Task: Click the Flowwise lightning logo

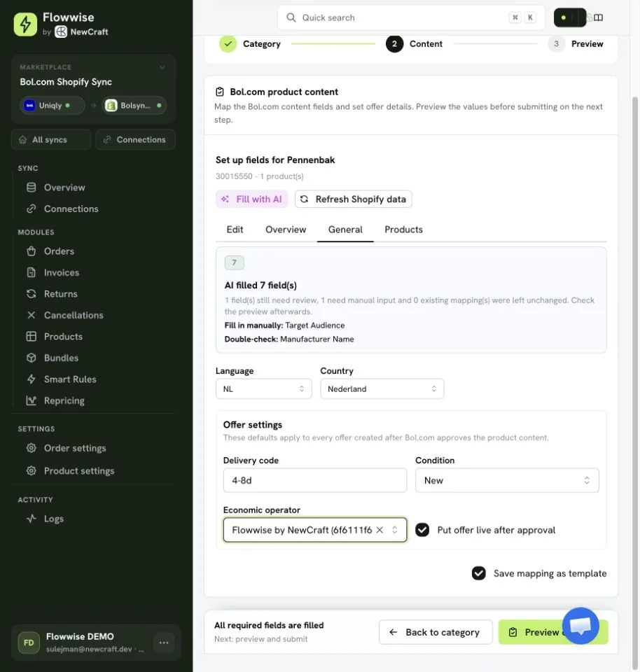Action: coord(25,24)
